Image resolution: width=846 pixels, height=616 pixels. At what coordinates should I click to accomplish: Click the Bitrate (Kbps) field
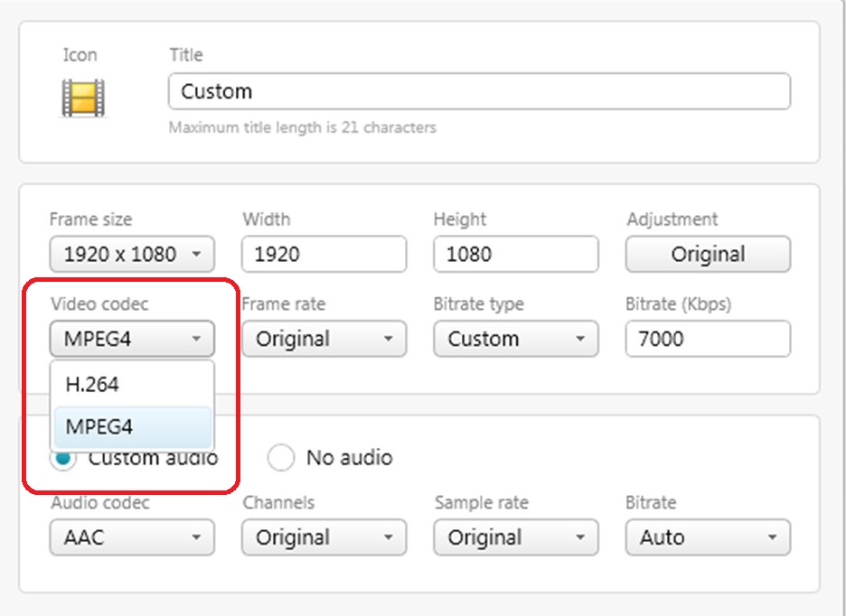pos(707,340)
